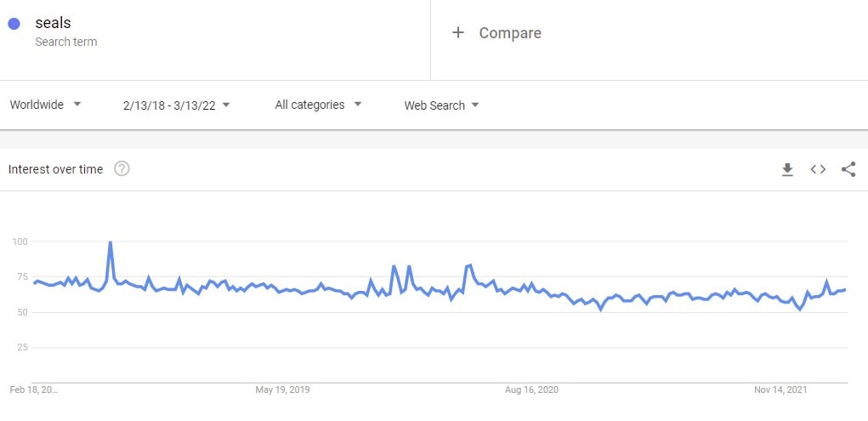The image size is (868, 421).
Task: Select the Aug 16, 2020 axis label
Action: click(531, 390)
